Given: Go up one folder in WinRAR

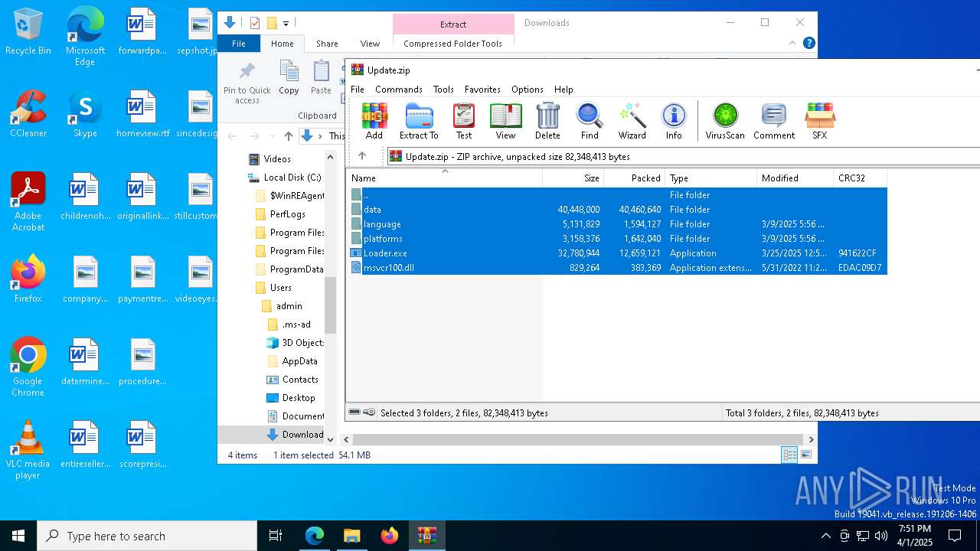Looking at the screenshot, I should click(x=362, y=156).
